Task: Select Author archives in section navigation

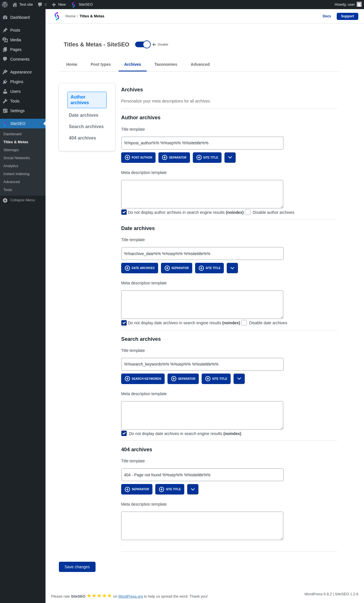Action: coord(87,100)
